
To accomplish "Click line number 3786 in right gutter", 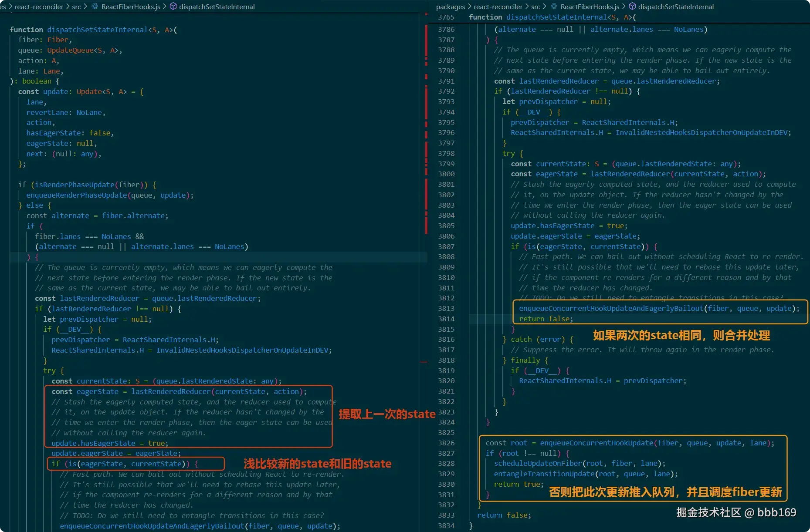I will pos(446,29).
